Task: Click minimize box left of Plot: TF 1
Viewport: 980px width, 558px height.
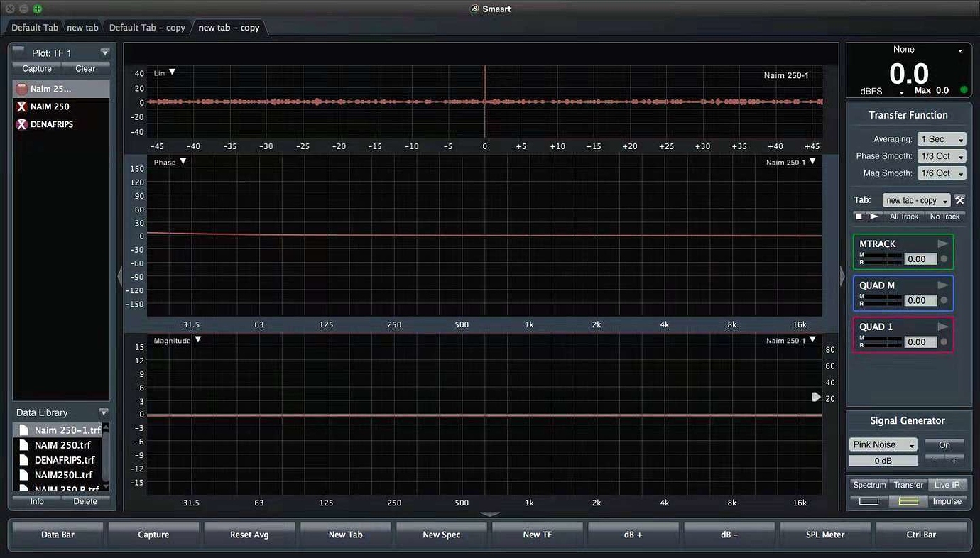Action: click(x=18, y=50)
